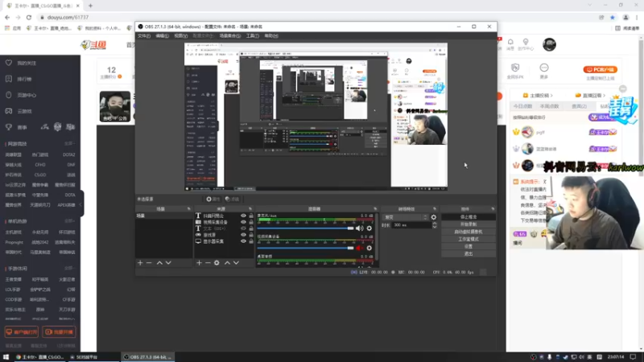Open source properties gear in Sources panel

point(217,263)
